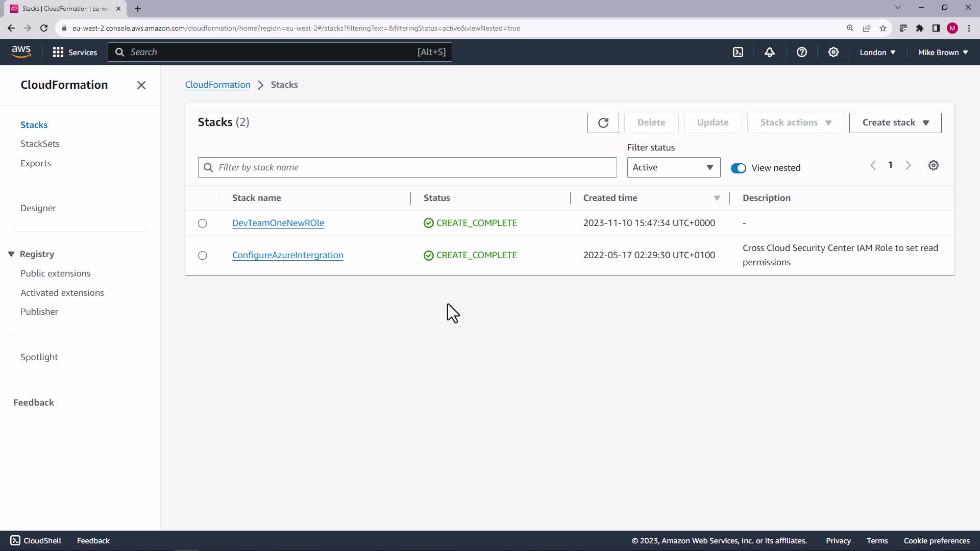Collapse the Registry section in sidebar

click(x=11, y=254)
